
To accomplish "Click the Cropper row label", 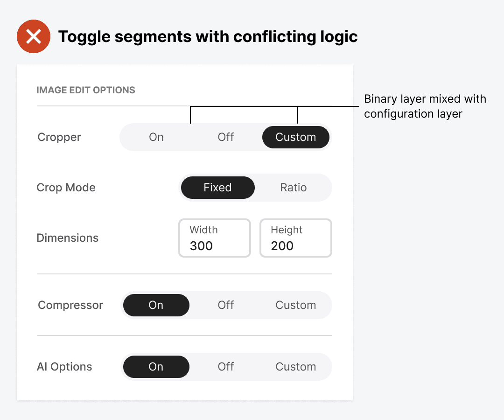I will (59, 137).
